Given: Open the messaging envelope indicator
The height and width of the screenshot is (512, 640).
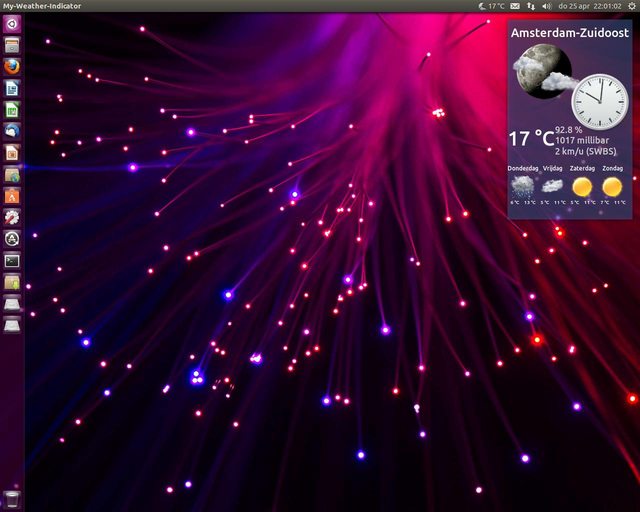Looking at the screenshot, I should (x=515, y=6).
